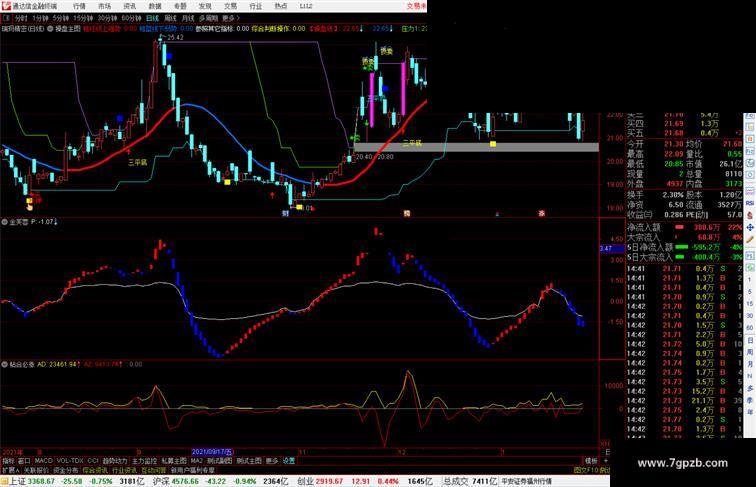This screenshot has width=756, height=487.
Task: Click the 净流入额 row in quote panel
Action: [x=684, y=227]
